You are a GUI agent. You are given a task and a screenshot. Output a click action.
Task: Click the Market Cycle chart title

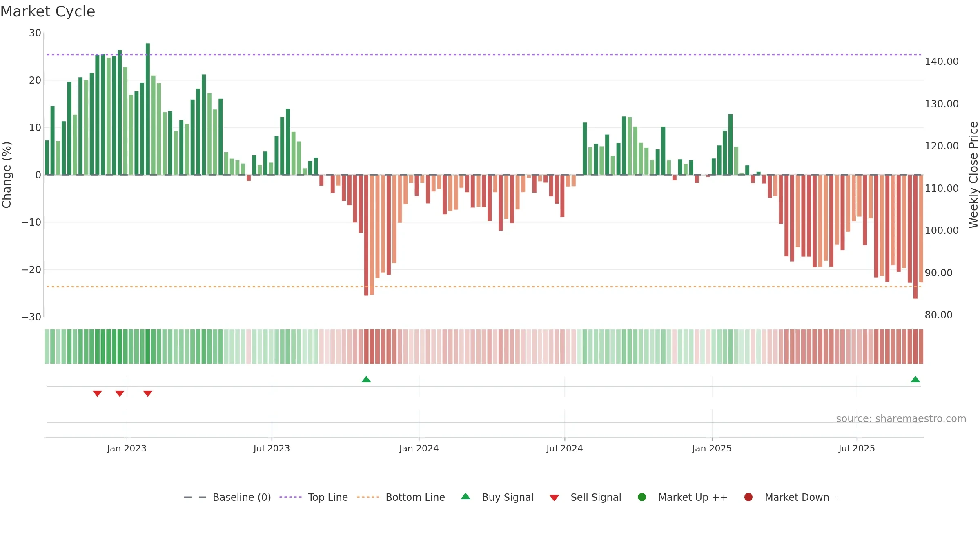pyautogui.click(x=48, y=11)
